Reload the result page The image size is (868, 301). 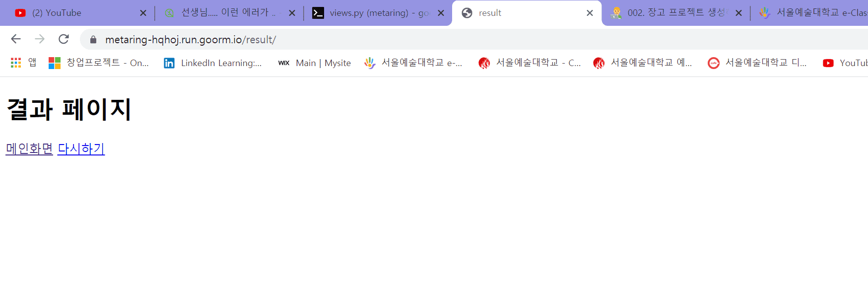[x=64, y=39]
